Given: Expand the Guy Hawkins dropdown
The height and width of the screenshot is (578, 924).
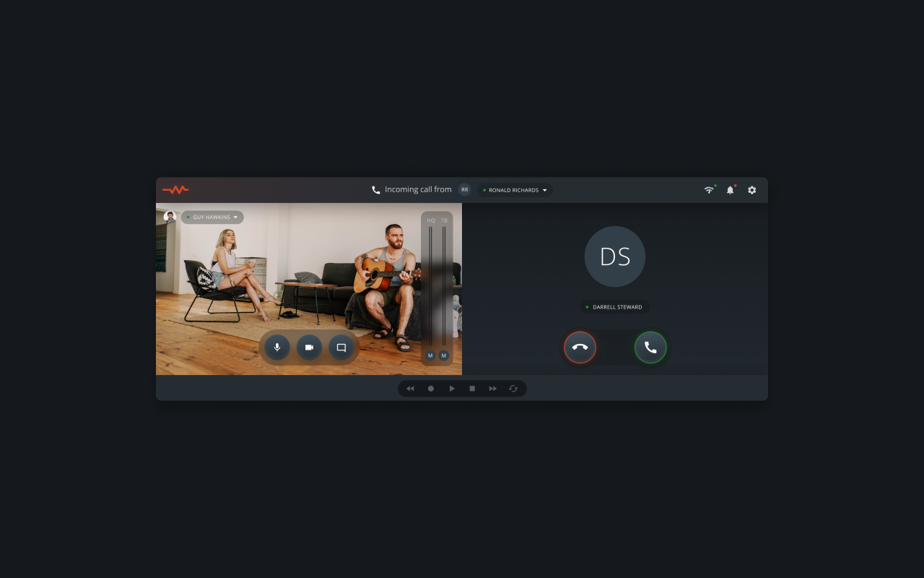Looking at the screenshot, I should (235, 217).
